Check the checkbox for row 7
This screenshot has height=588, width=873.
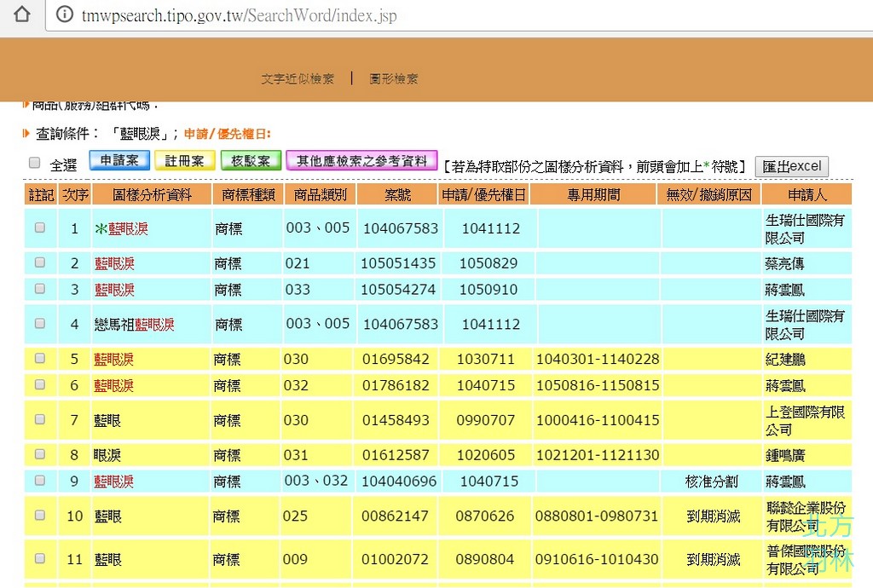click(x=40, y=419)
